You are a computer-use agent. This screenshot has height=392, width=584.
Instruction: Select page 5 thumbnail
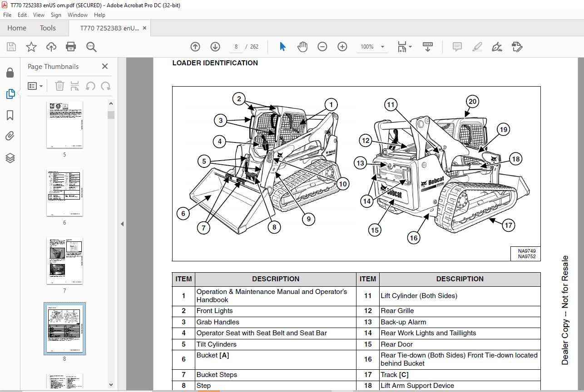coord(64,125)
